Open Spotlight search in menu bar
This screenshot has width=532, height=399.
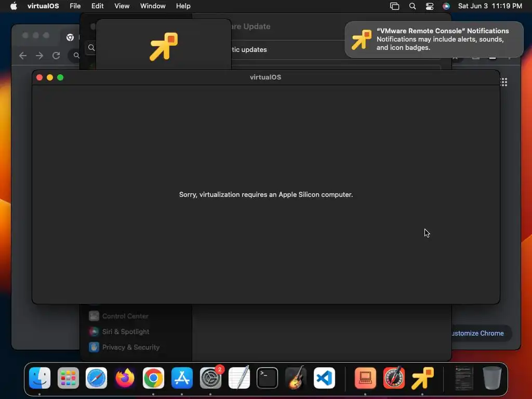pyautogui.click(x=412, y=6)
